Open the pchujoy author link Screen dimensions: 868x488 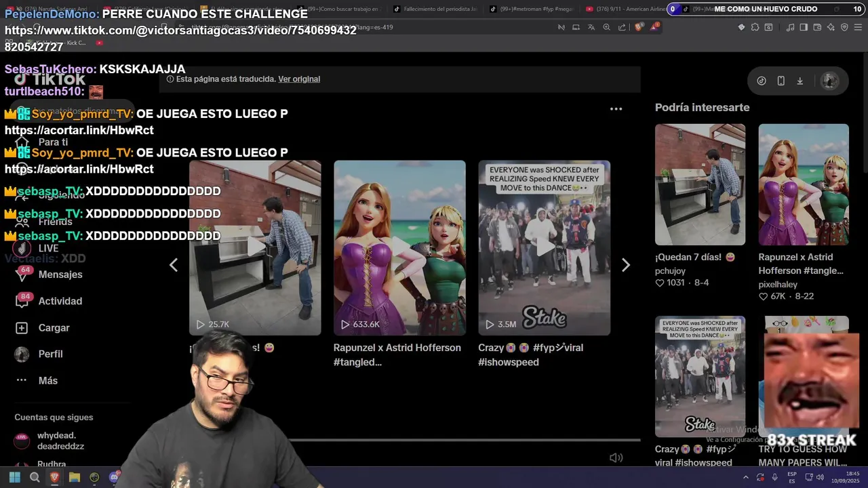670,271
